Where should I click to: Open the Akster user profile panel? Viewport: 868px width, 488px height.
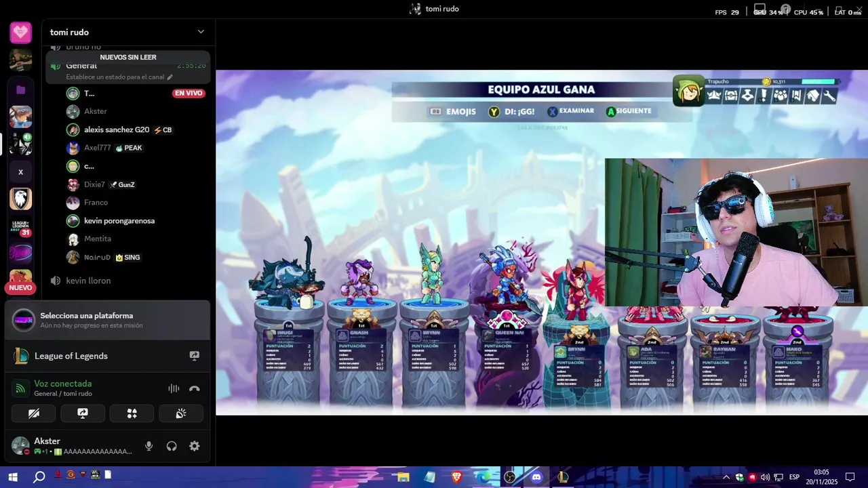coord(71,446)
